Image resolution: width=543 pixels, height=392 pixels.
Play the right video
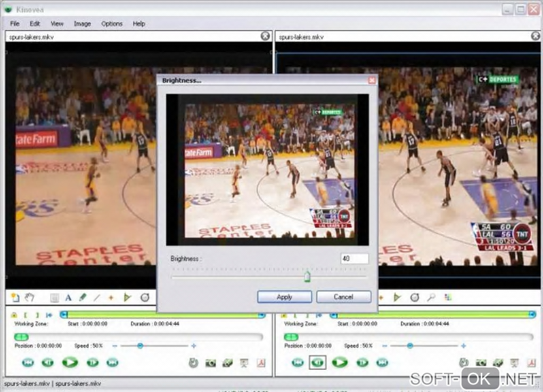(340, 363)
